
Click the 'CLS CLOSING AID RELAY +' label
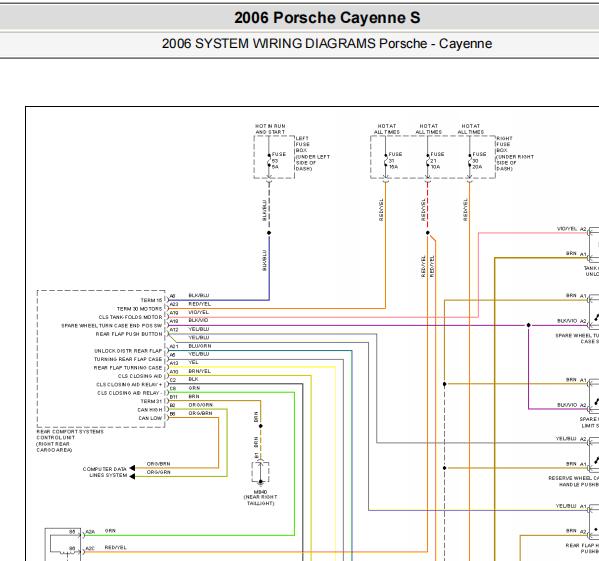(x=129, y=384)
